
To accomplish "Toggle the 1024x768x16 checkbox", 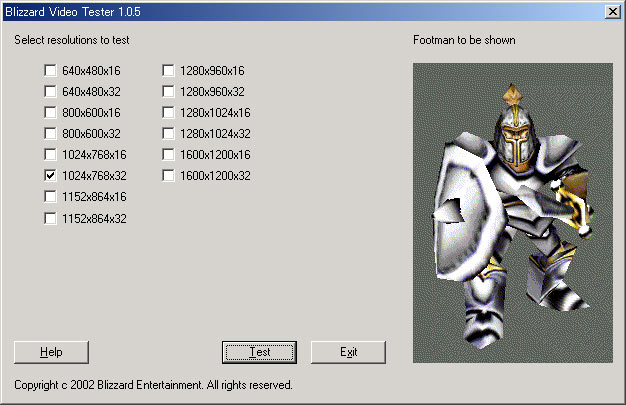I will [x=50, y=155].
